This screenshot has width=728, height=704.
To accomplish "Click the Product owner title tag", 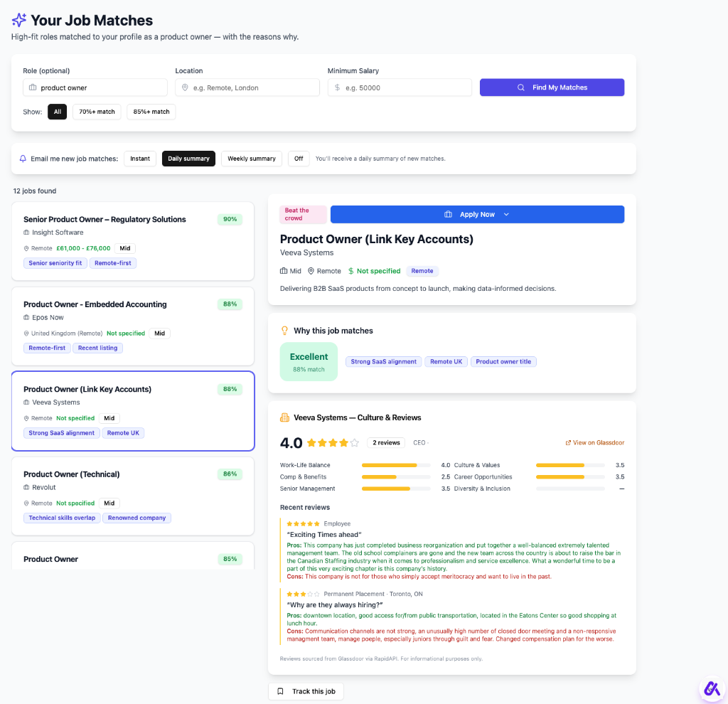I will click(503, 361).
